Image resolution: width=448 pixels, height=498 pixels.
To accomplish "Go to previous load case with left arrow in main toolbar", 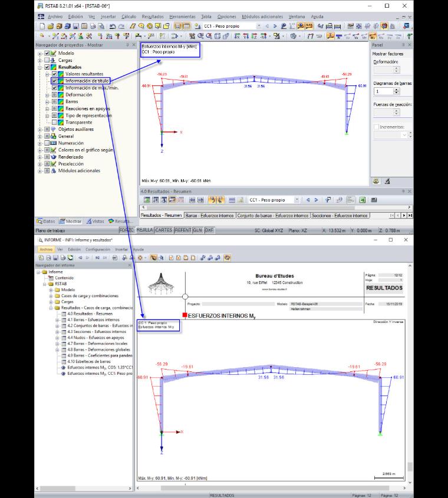I will (267, 26).
